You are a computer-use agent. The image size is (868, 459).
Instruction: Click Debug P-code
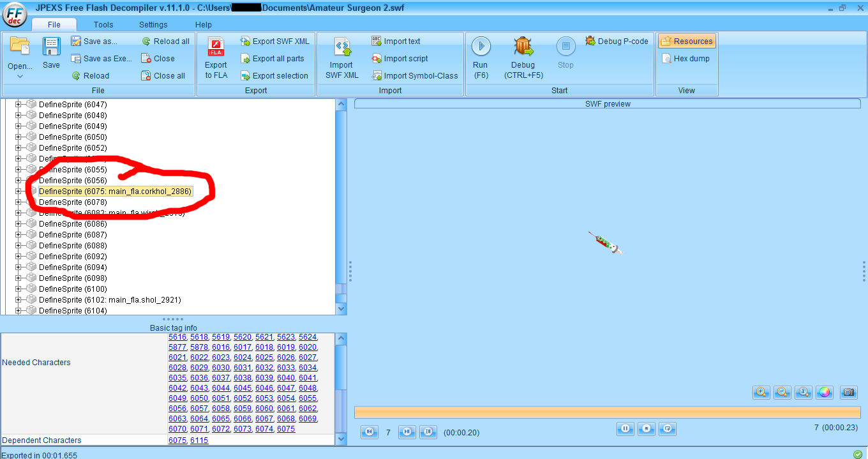coord(617,41)
